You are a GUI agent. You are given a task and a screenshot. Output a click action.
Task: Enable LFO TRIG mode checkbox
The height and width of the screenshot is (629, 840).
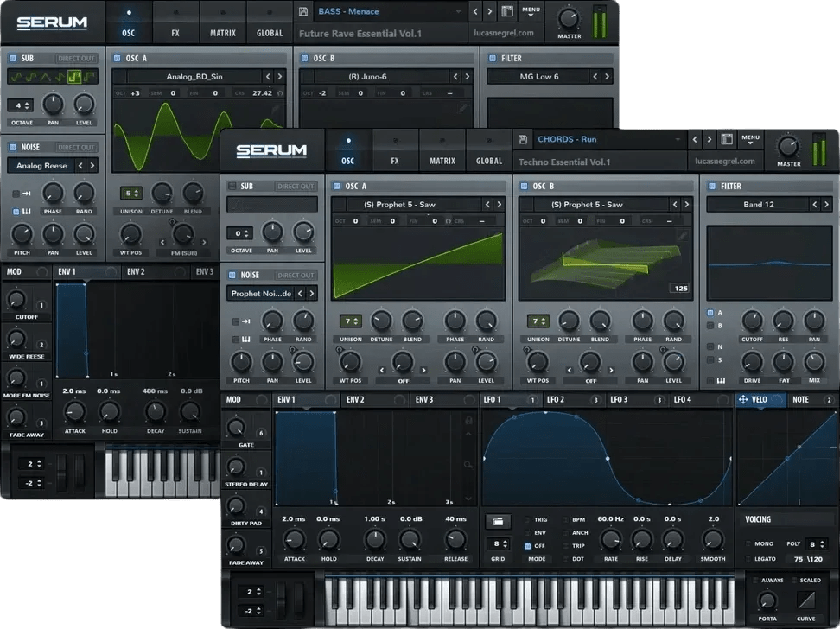click(529, 520)
